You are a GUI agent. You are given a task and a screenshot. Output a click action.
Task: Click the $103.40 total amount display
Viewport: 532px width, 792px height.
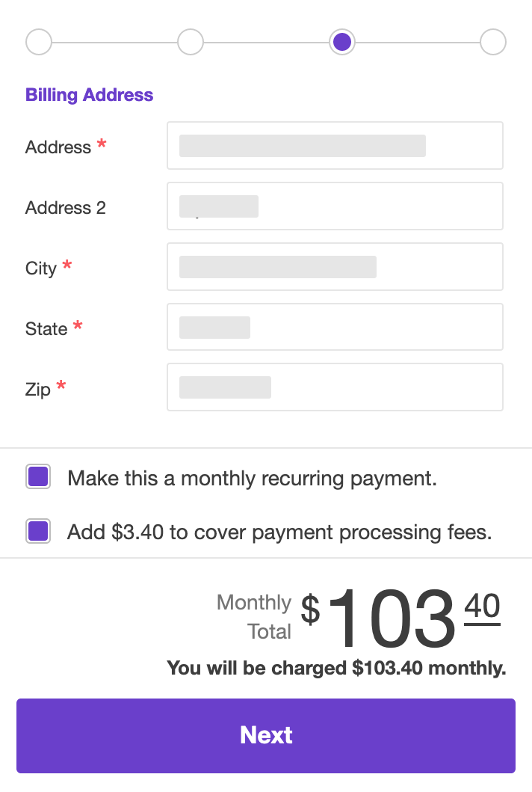click(x=396, y=616)
